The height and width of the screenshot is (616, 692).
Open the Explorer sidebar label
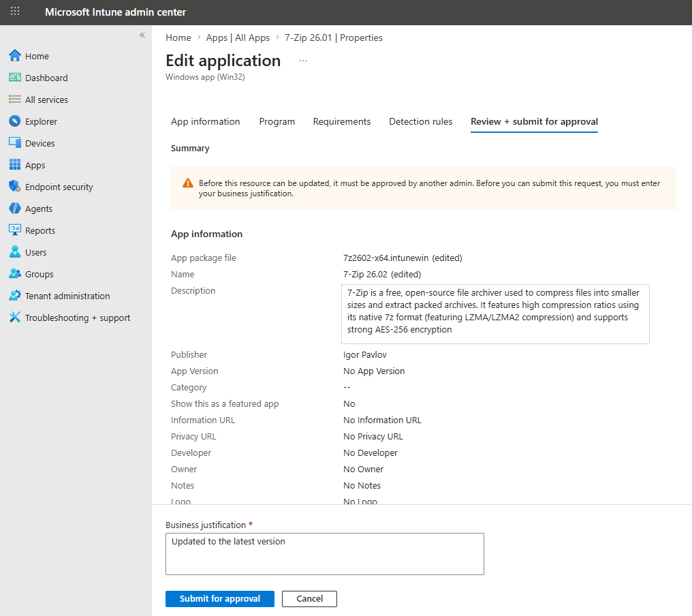[x=41, y=121]
